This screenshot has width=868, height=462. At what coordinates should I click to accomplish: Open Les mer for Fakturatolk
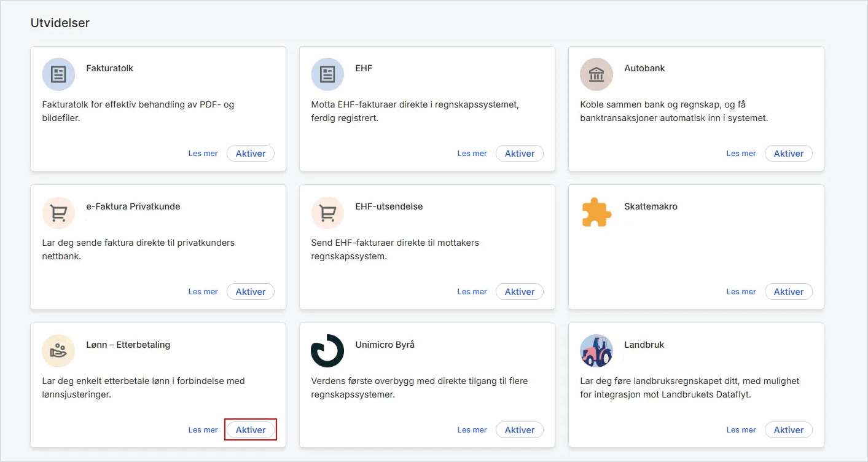pos(203,154)
